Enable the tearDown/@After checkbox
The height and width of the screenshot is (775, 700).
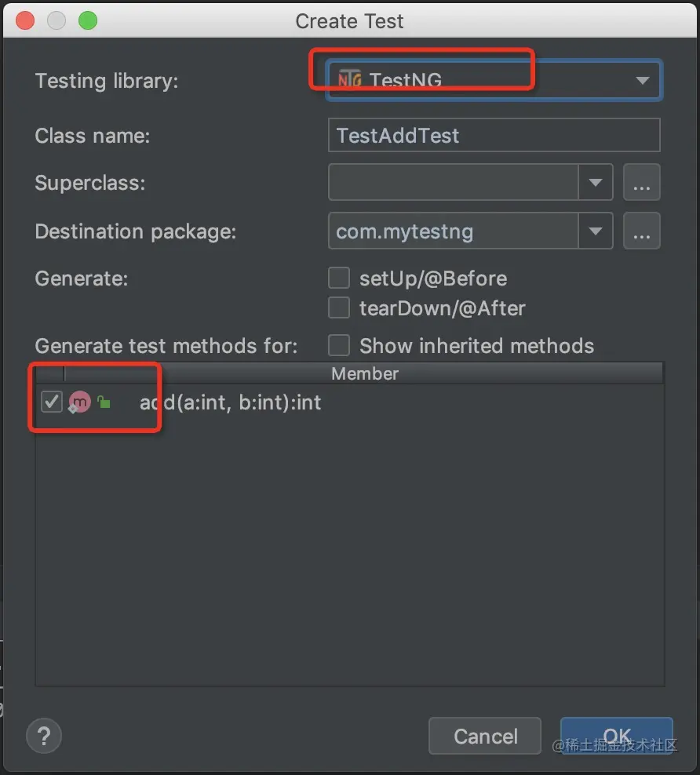(x=339, y=308)
